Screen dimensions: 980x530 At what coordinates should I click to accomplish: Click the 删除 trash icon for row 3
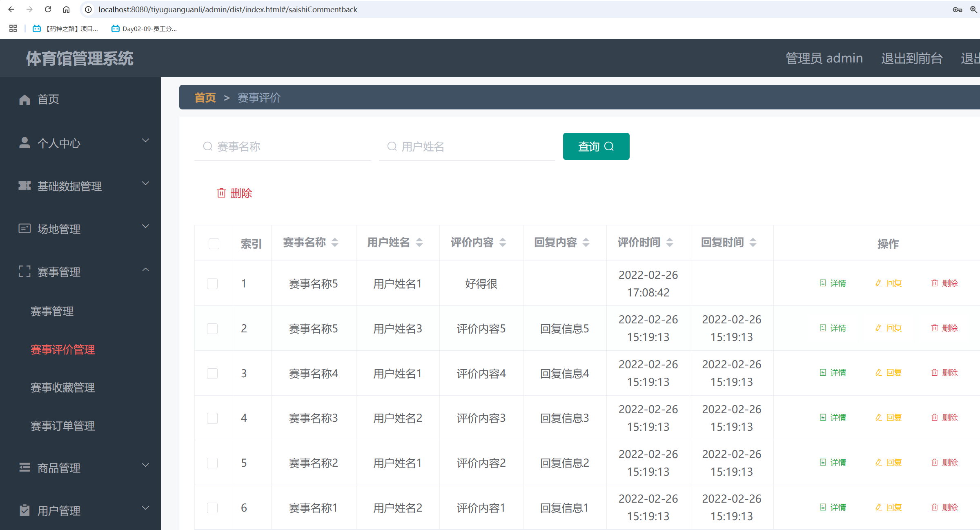[934, 372]
